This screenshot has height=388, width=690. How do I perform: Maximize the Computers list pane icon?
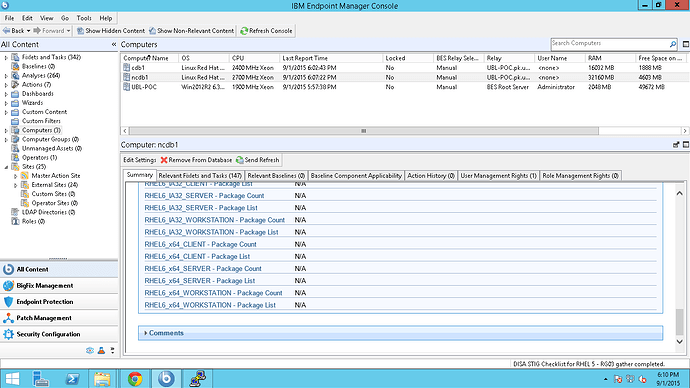pos(686,44)
